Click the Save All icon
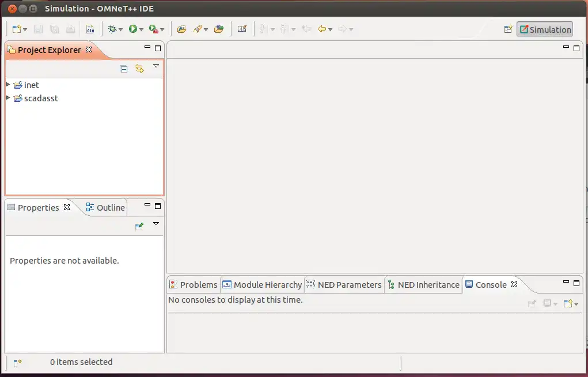This screenshot has height=377, width=588. pos(54,29)
